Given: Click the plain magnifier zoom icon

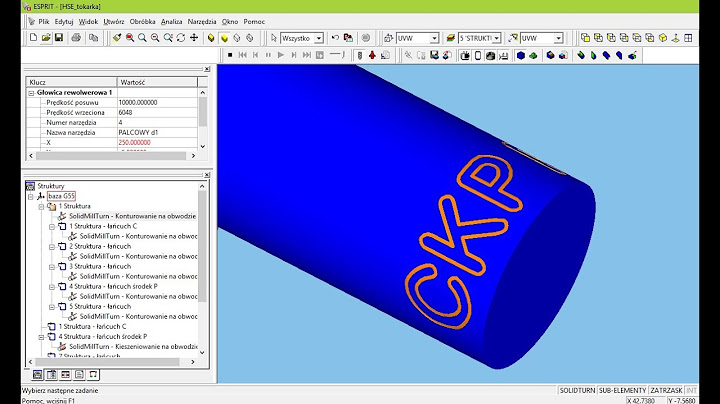Looking at the screenshot, I should point(142,38).
